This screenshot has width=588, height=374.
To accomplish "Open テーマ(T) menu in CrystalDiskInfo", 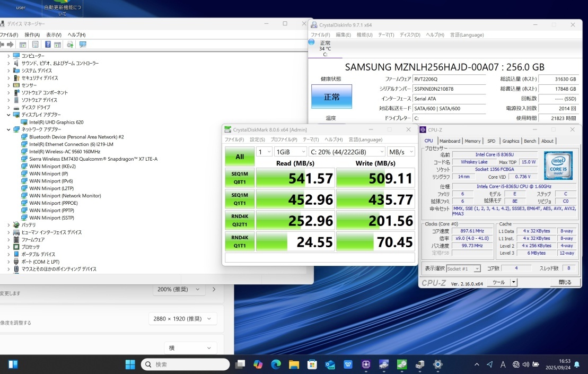I will click(x=386, y=35).
